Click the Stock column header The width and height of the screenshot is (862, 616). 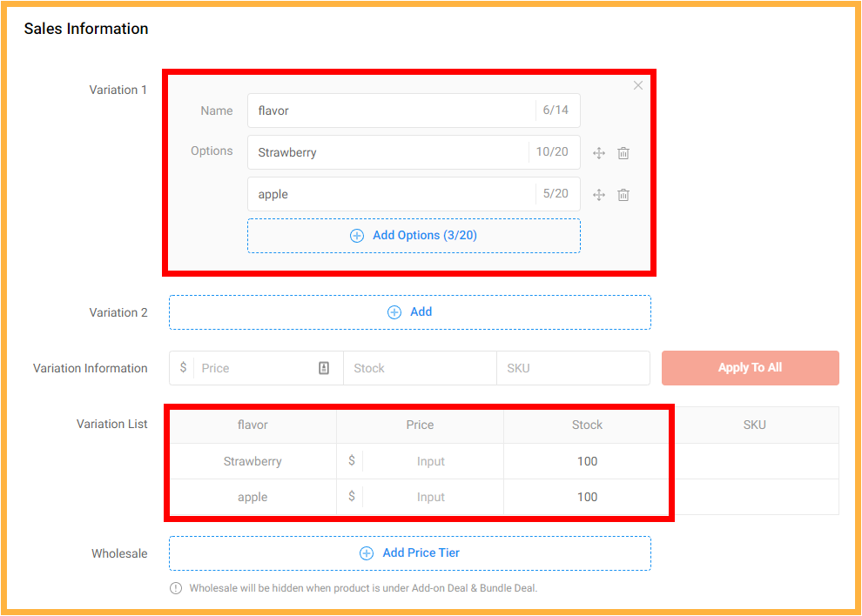point(587,425)
